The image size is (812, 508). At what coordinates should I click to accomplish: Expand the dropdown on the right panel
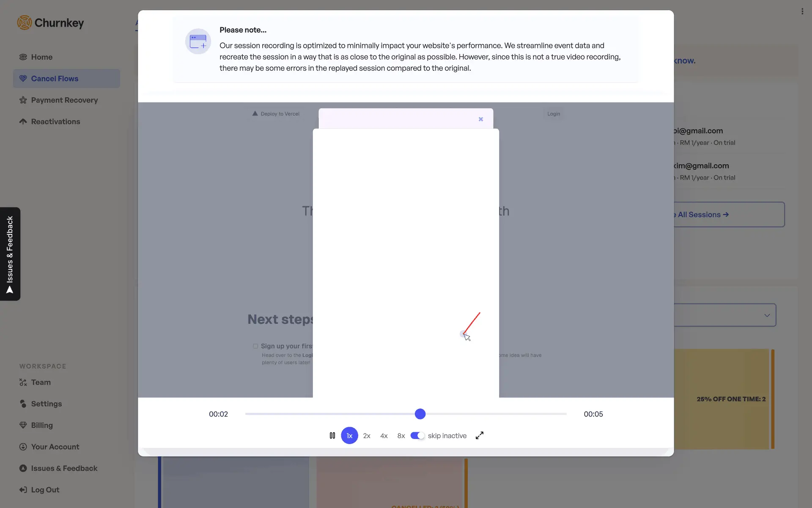pos(766,315)
